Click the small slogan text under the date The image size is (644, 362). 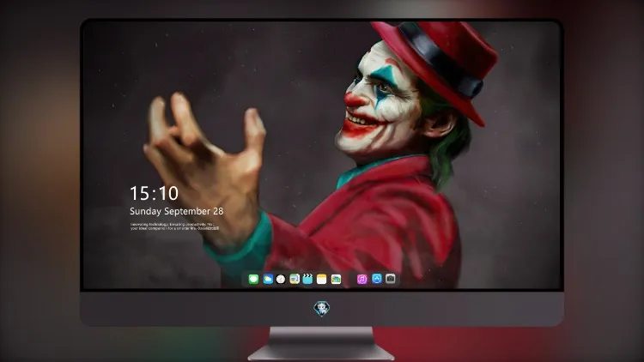tap(174, 226)
